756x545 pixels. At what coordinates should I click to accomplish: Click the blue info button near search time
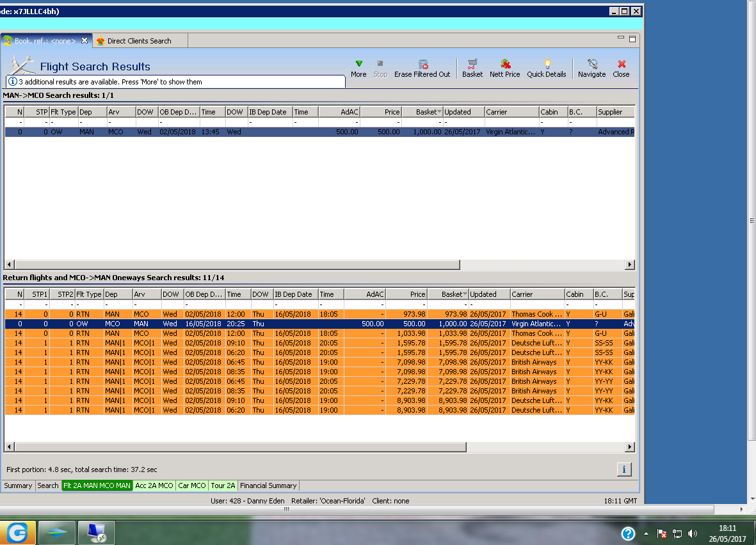624,470
